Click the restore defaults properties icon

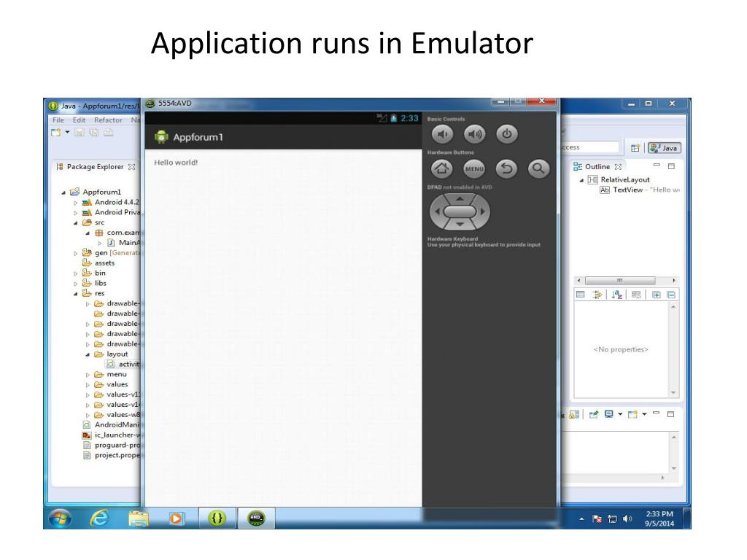pyautogui.click(x=636, y=295)
